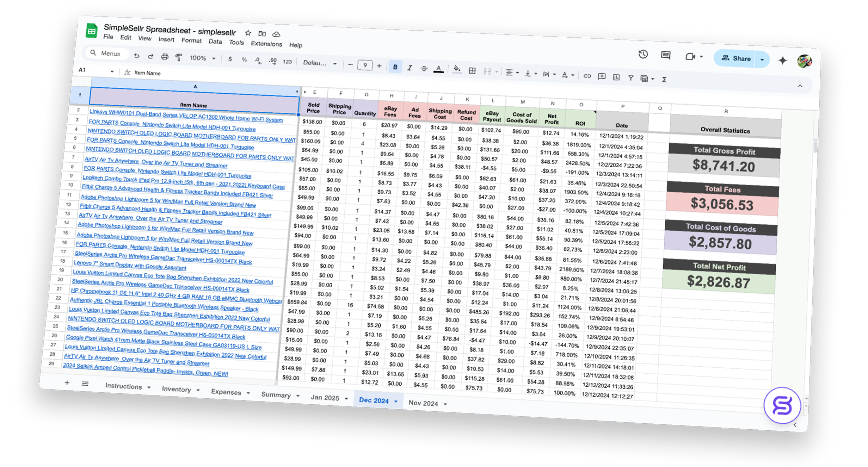868x467 pixels.
Task: Switch to the Jan 2025 sheet tab
Action: [x=325, y=397]
